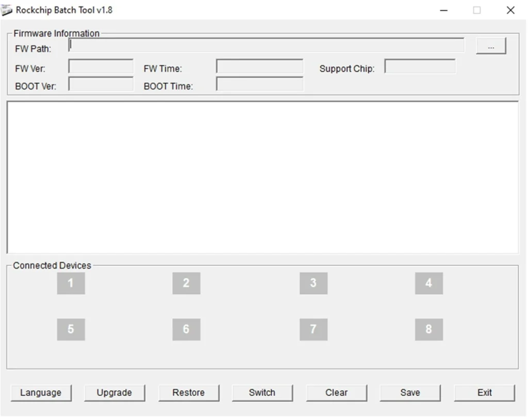Click the 'BOOT Time:' label
528x420 pixels.
click(169, 87)
